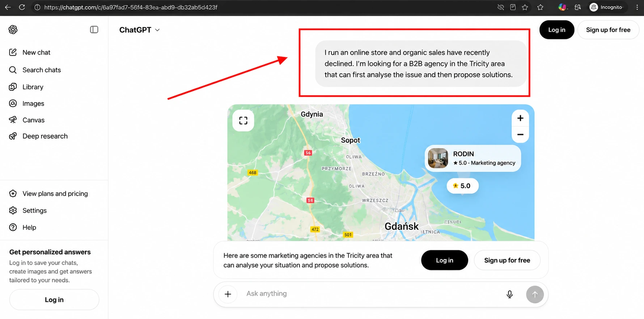
Task: Zoom in on the map
Action: coord(520,118)
